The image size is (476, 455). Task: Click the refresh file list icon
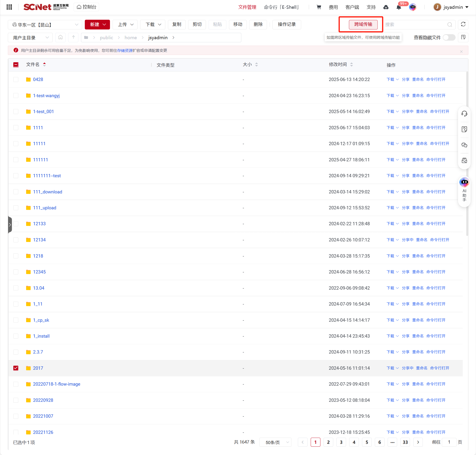click(x=463, y=24)
